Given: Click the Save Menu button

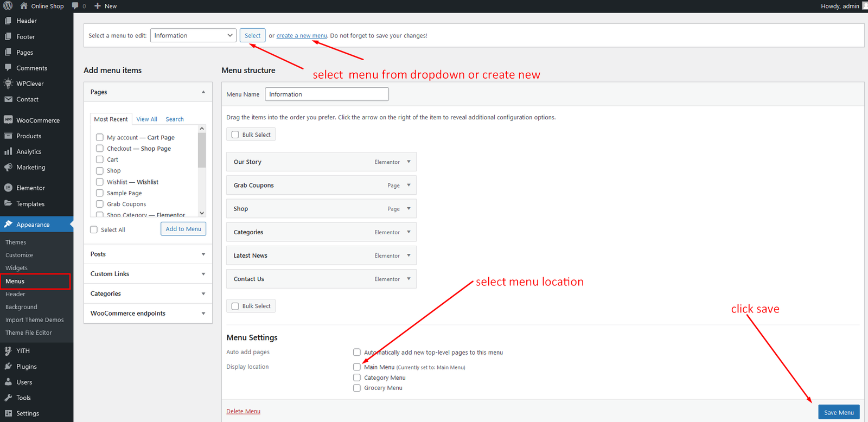Looking at the screenshot, I should 838,412.
